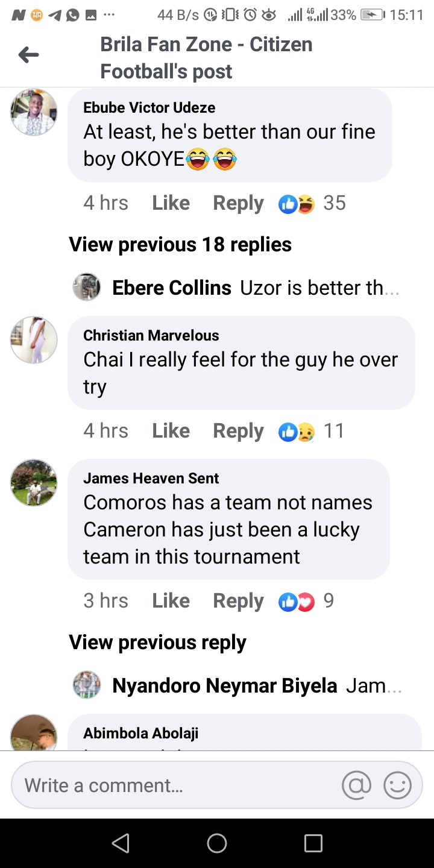The height and width of the screenshot is (868, 434).
Task: Expand View previous 18 replies
Action: (180, 244)
